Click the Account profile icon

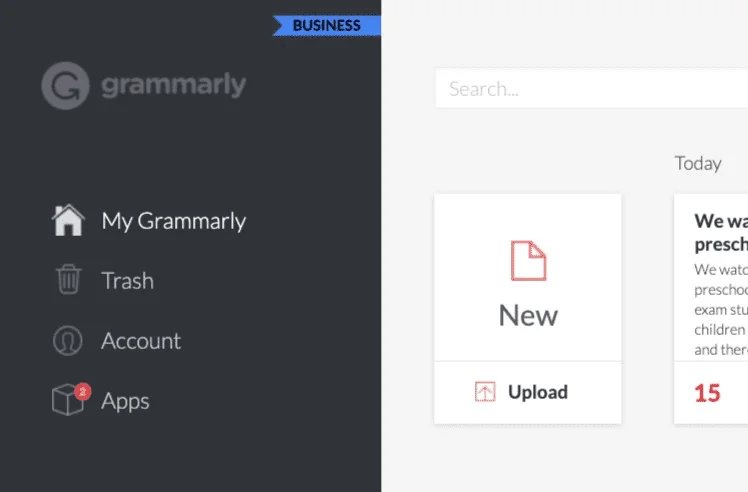click(68, 341)
